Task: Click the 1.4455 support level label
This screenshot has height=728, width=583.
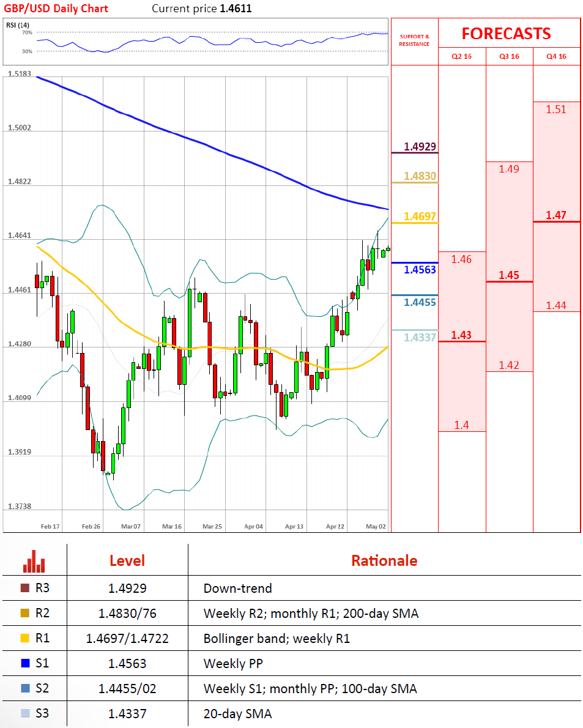Action: pyautogui.click(x=420, y=302)
